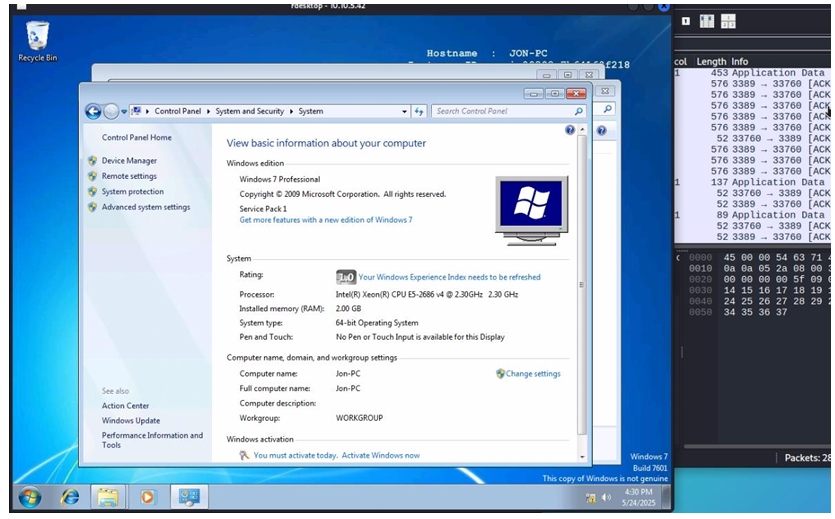The width and height of the screenshot is (835, 519).
Task: Click the Control Panel taskbar button
Action: point(189,497)
